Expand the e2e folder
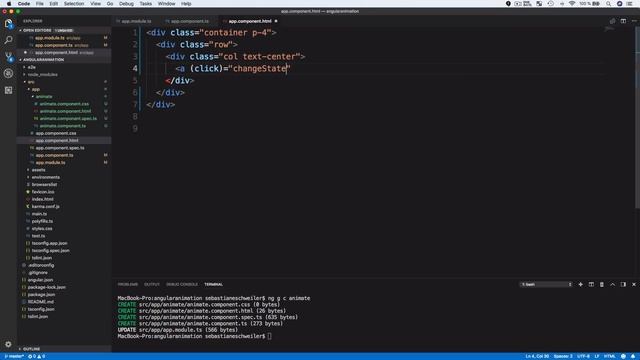This screenshot has height=360, width=640. 32,67
